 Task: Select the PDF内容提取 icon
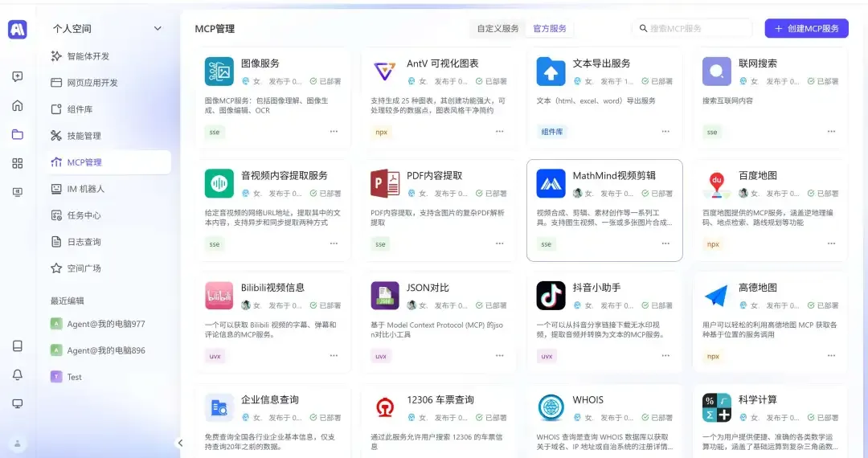(385, 184)
